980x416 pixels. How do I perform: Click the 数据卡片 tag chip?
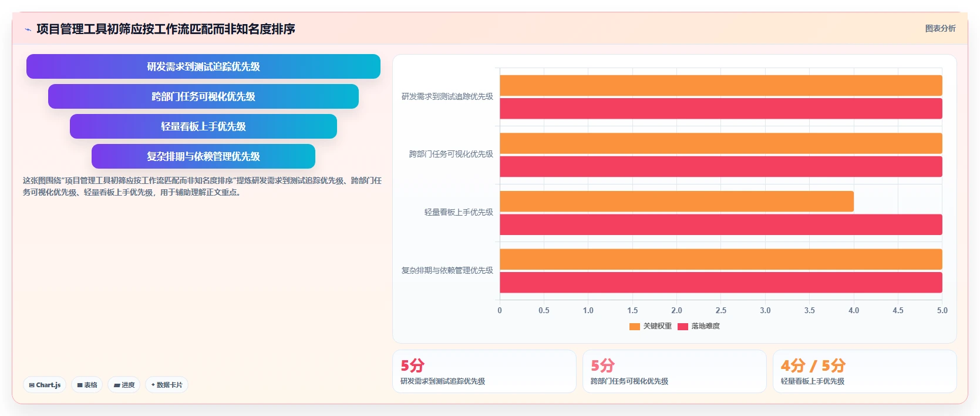167,385
